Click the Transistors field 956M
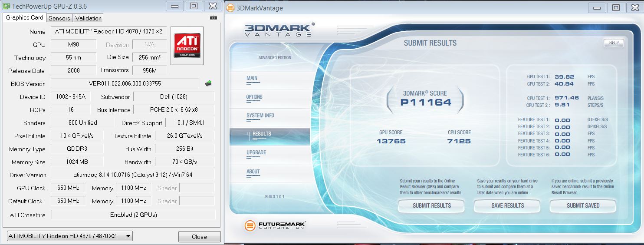 pyautogui.click(x=150, y=70)
